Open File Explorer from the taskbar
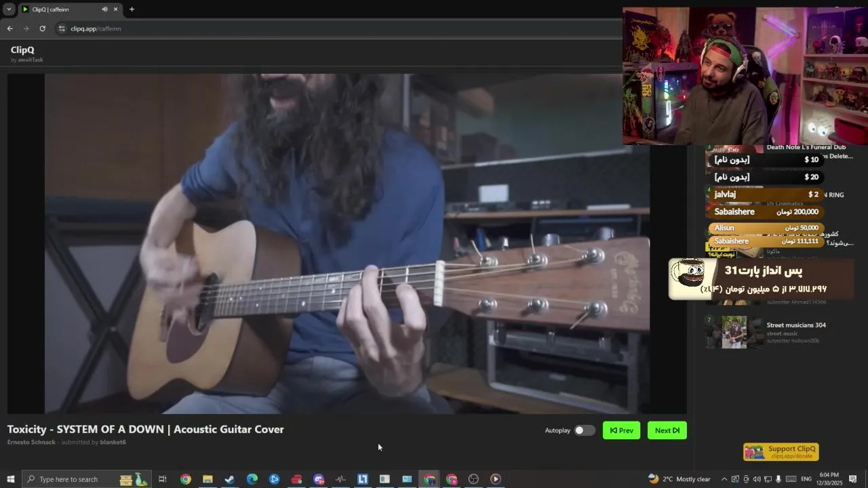Viewport: 868px width, 488px height. (208, 479)
